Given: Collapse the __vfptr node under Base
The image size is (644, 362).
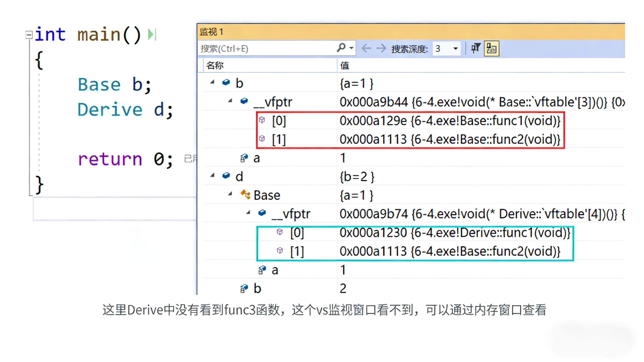Looking at the screenshot, I should click(x=248, y=213).
